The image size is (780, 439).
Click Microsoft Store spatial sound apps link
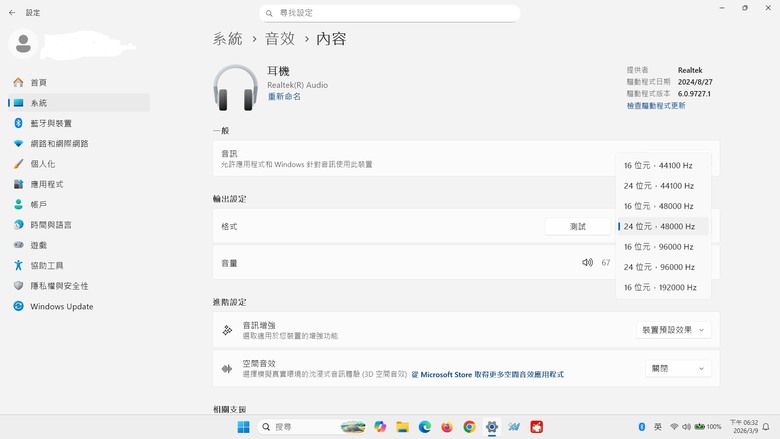coord(488,375)
